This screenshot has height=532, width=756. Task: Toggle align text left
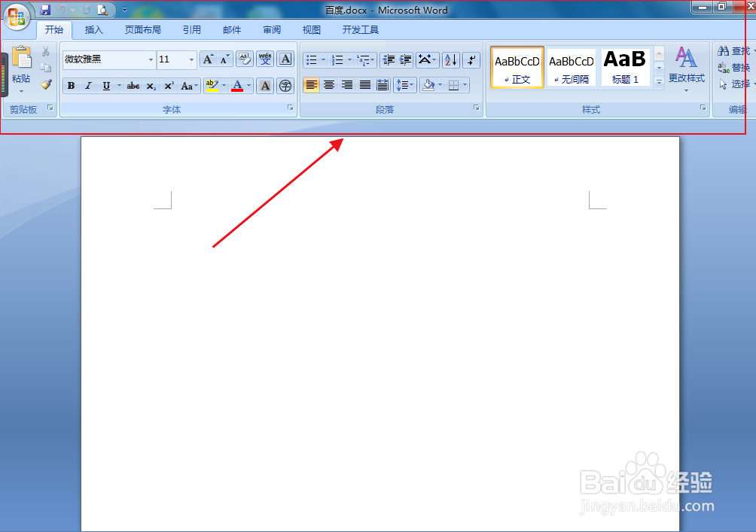tap(312, 85)
